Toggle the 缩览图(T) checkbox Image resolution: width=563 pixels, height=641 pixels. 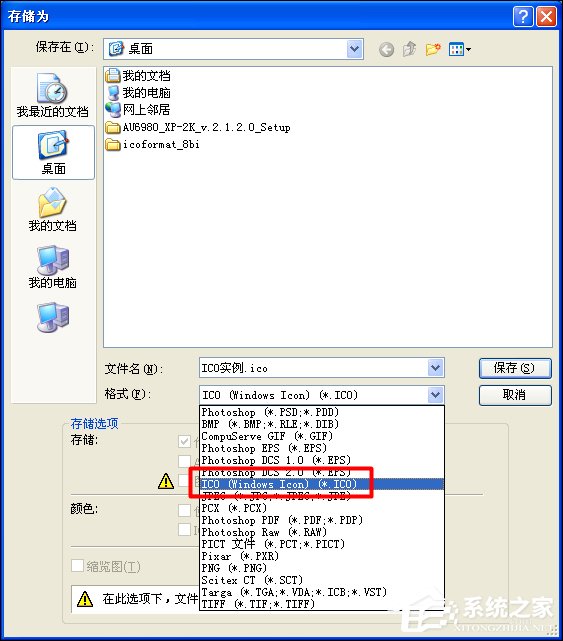coord(78,566)
